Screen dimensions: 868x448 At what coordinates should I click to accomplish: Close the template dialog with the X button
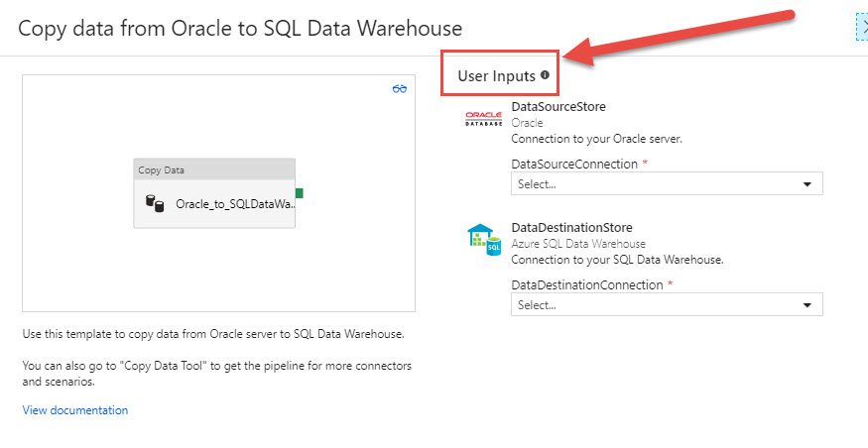[x=863, y=27]
